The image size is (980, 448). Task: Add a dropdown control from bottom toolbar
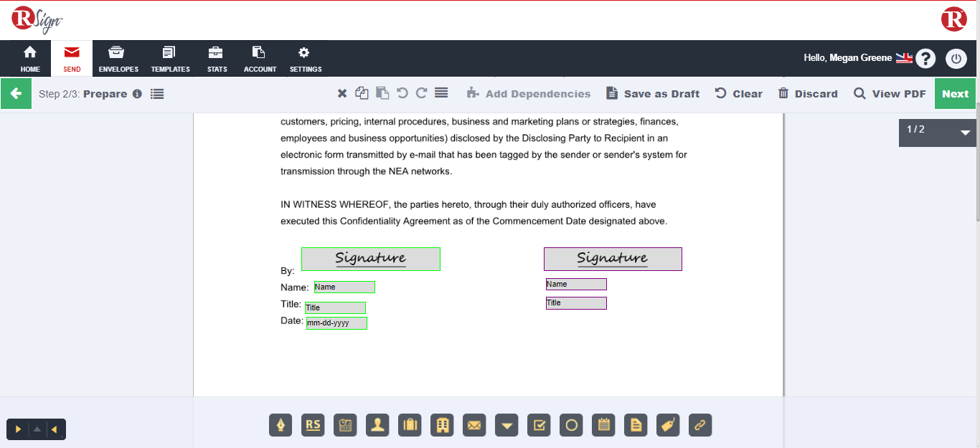tap(507, 425)
